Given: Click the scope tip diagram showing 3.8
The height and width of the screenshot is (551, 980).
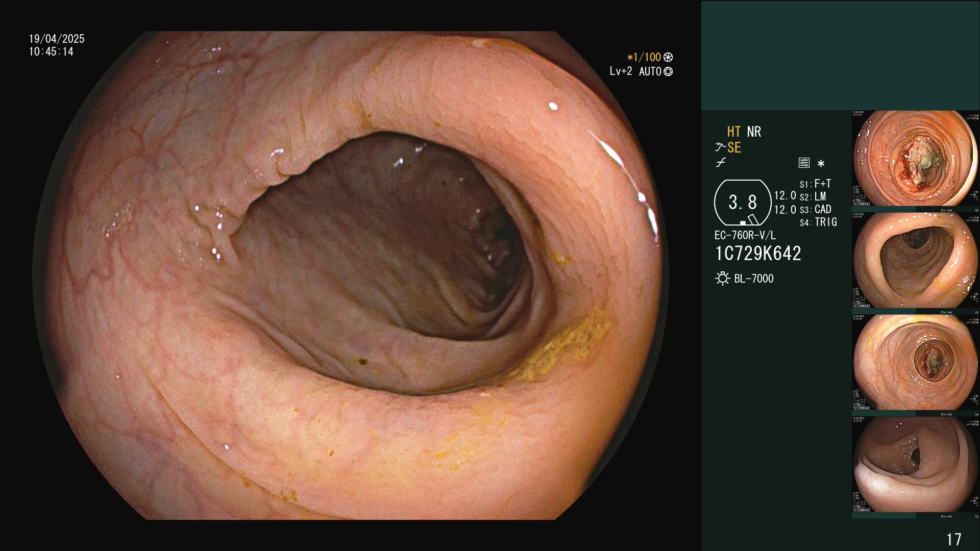Looking at the screenshot, I should [743, 203].
